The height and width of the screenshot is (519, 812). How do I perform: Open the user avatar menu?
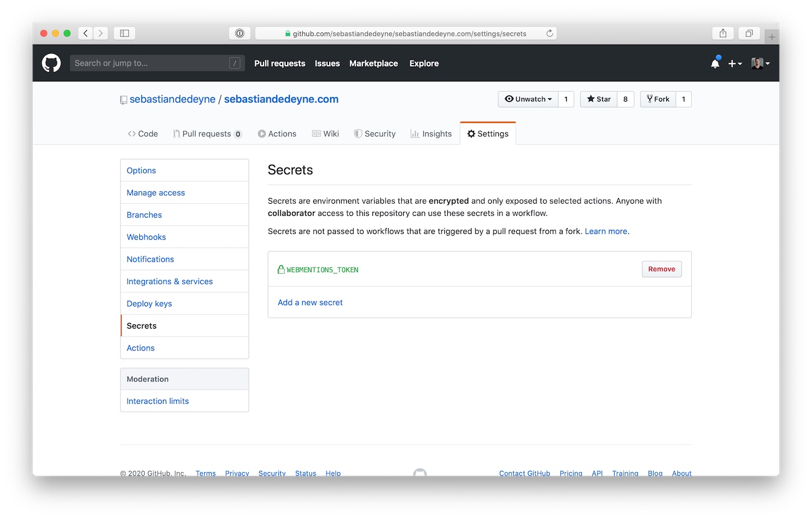coord(760,63)
